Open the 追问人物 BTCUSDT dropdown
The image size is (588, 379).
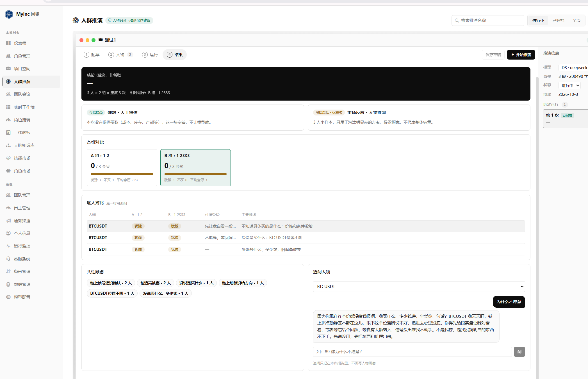(419, 287)
